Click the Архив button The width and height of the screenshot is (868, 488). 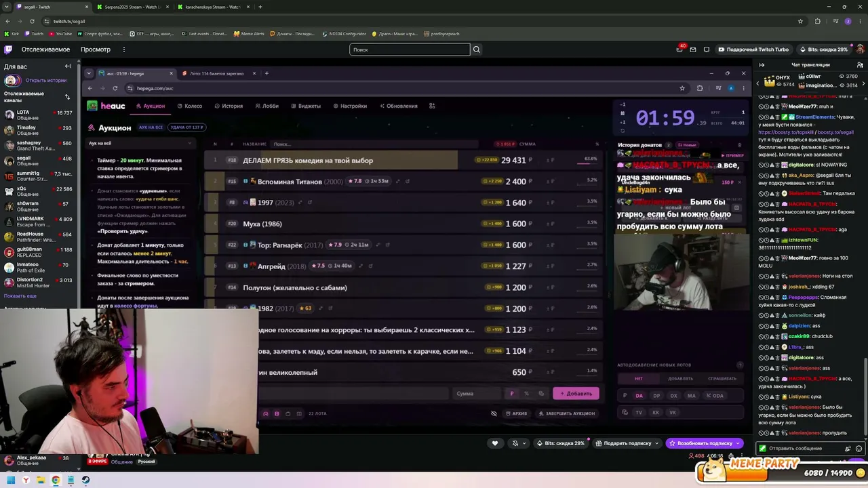click(516, 413)
